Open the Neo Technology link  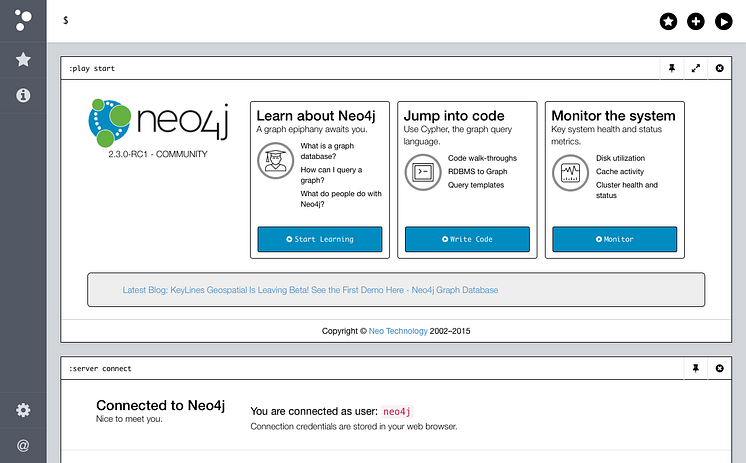tap(398, 331)
